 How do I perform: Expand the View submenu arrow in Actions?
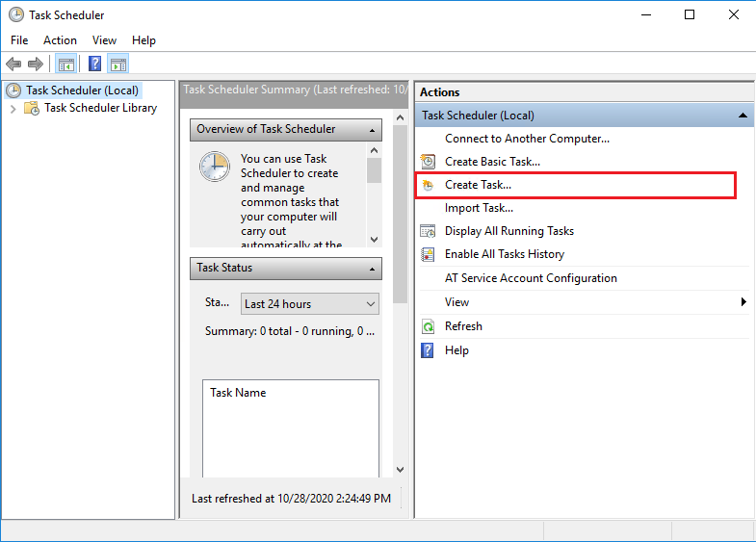coord(743,302)
